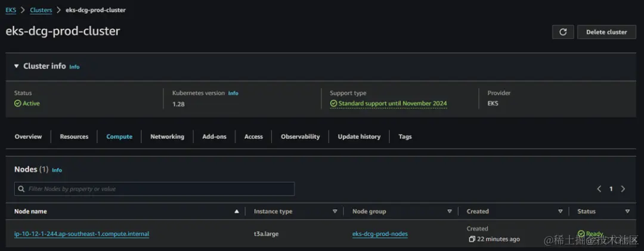Click the t3a.large instance type cell
The image size is (644, 251).
coord(266,234)
